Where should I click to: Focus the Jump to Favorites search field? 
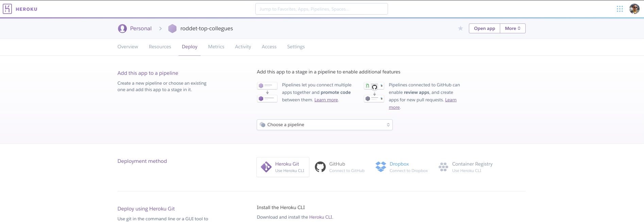coord(321,9)
